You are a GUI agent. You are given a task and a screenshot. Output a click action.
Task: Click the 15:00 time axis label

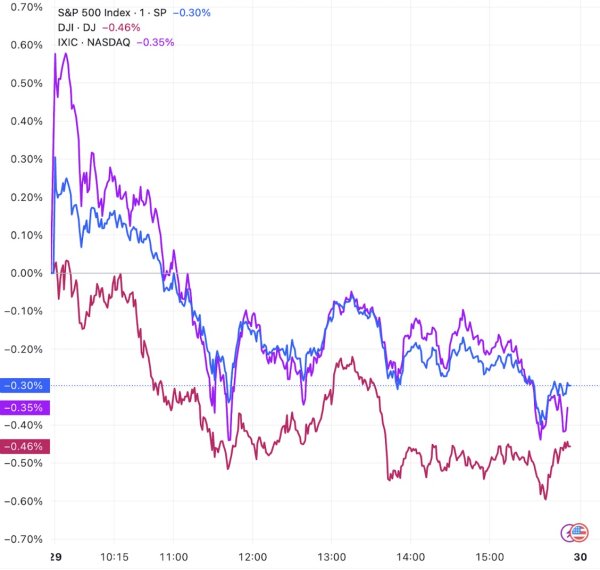489,557
